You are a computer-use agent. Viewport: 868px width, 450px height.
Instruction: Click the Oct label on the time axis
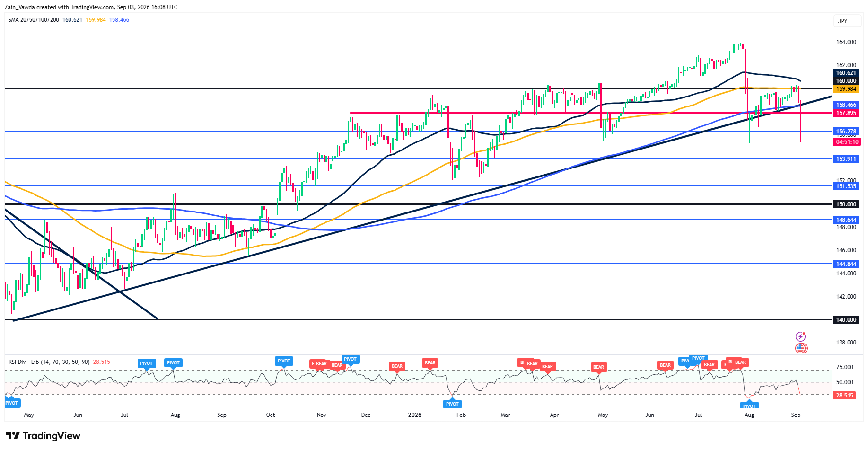pyautogui.click(x=271, y=415)
